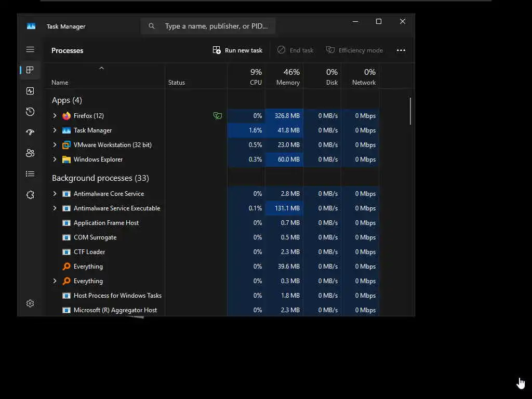Click the CTF Loader icon

(x=66, y=252)
